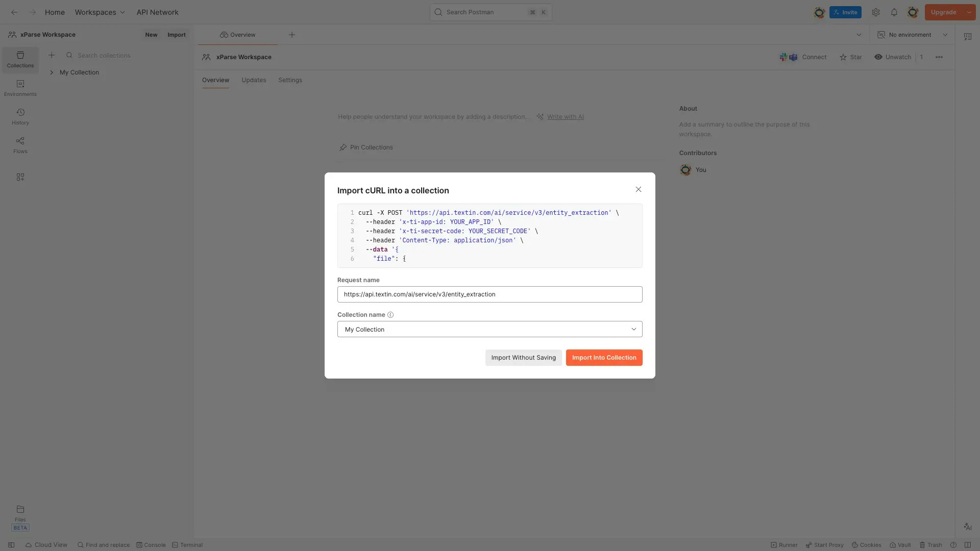The width and height of the screenshot is (980, 551).
Task: Open the History sidebar panel
Action: click(x=20, y=116)
